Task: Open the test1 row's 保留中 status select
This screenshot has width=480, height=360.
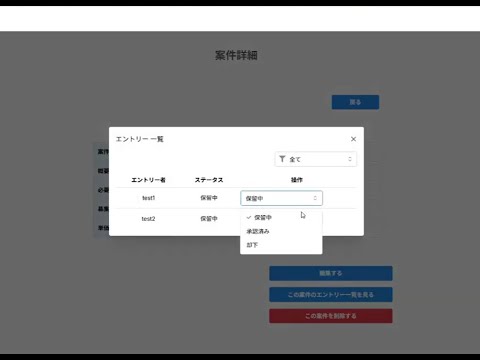Action: [x=281, y=198]
